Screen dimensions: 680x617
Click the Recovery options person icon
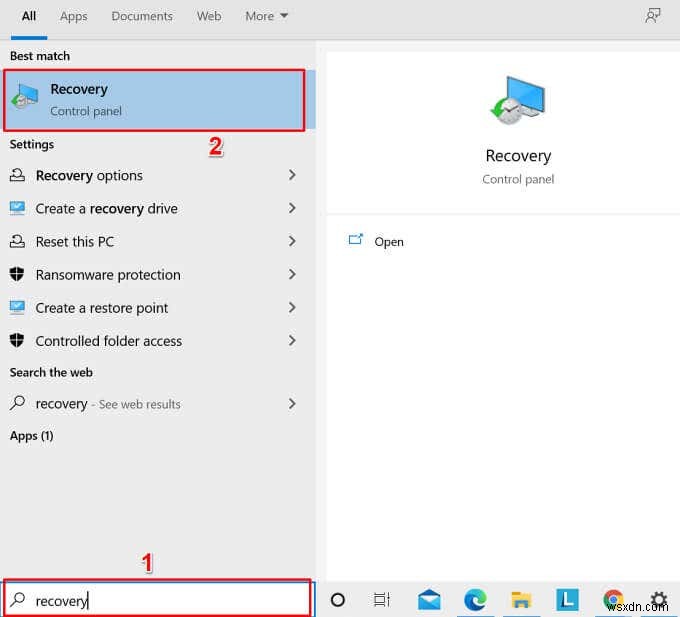click(x=17, y=175)
